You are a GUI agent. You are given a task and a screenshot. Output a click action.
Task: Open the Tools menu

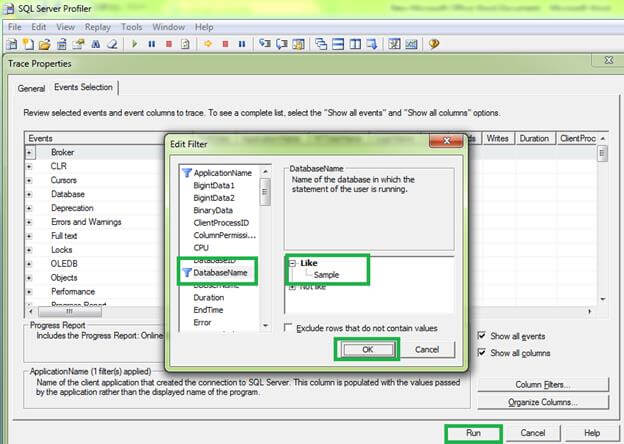point(132,27)
